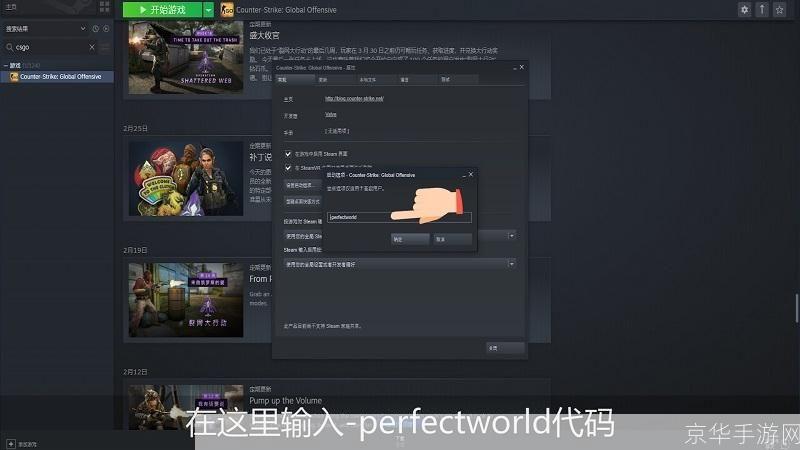
Task: Click the library page vertical scrollbar
Action: 797,308
